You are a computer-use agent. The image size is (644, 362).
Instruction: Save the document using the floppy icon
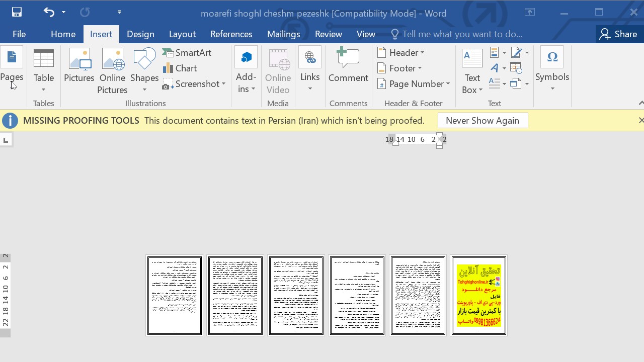point(17,12)
